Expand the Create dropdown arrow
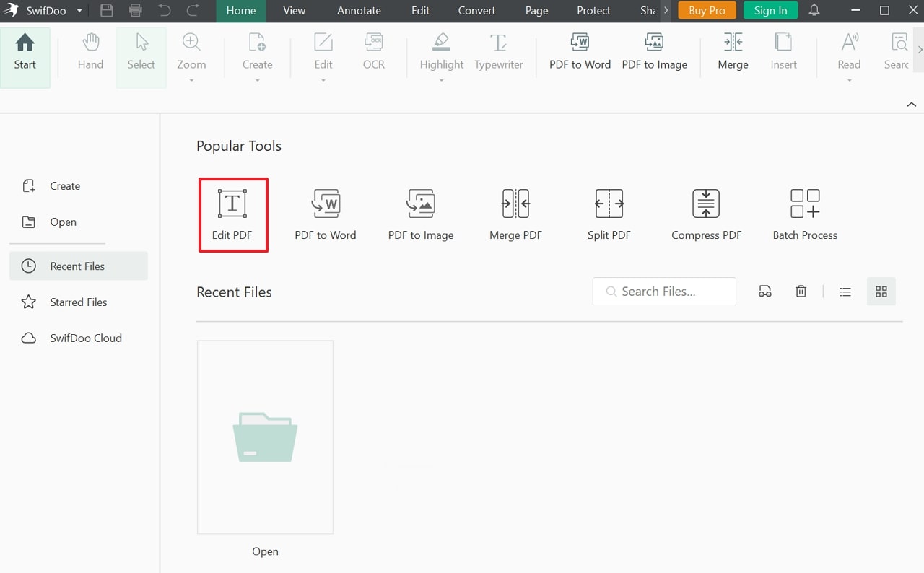The width and height of the screenshot is (924, 573). click(x=257, y=80)
